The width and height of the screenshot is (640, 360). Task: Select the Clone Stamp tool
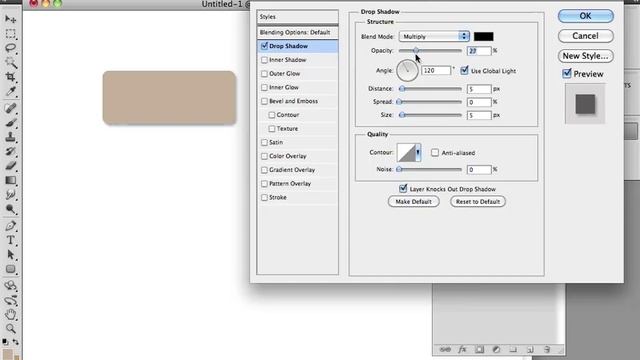(11, 137)
